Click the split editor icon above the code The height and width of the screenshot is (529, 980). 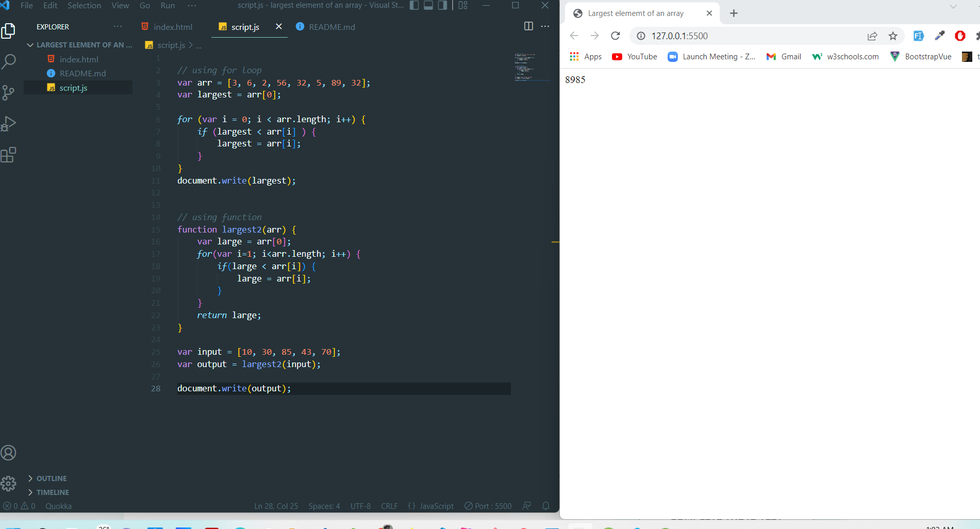click(528, 26)
